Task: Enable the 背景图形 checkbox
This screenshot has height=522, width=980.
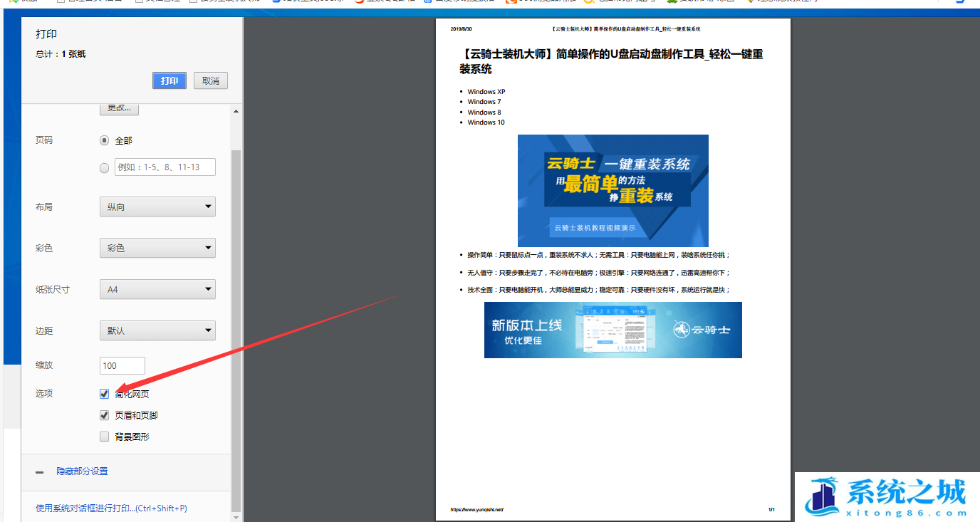Action: (105, 437)
